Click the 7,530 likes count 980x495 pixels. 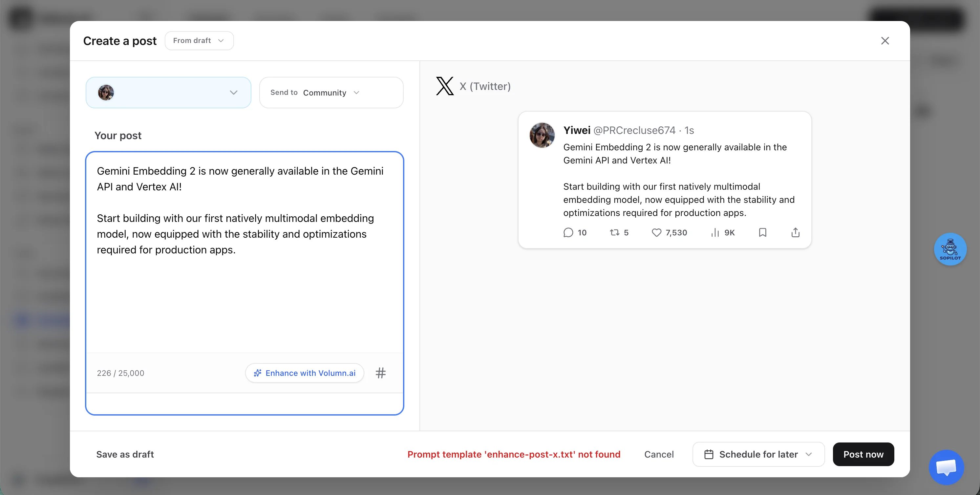coord(676,232)
